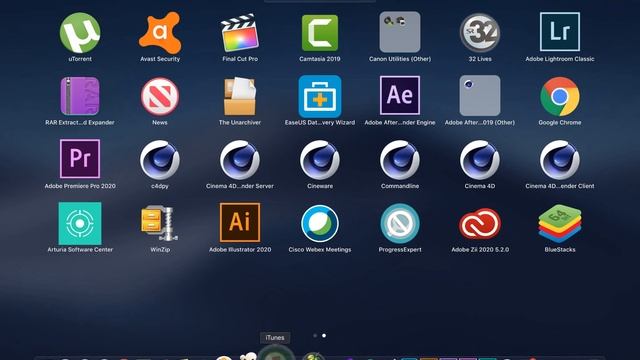Open Adobe Lightroom Classic

click(x=560, y=32)
